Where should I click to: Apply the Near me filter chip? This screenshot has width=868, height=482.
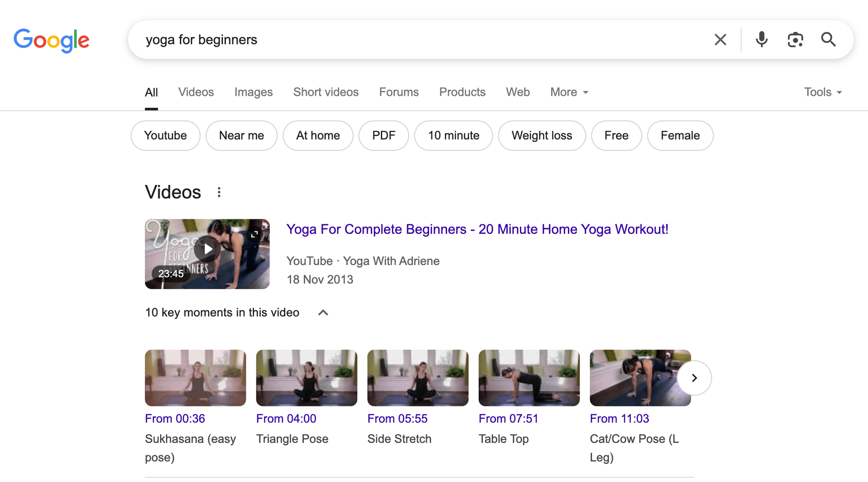(241, 136)
